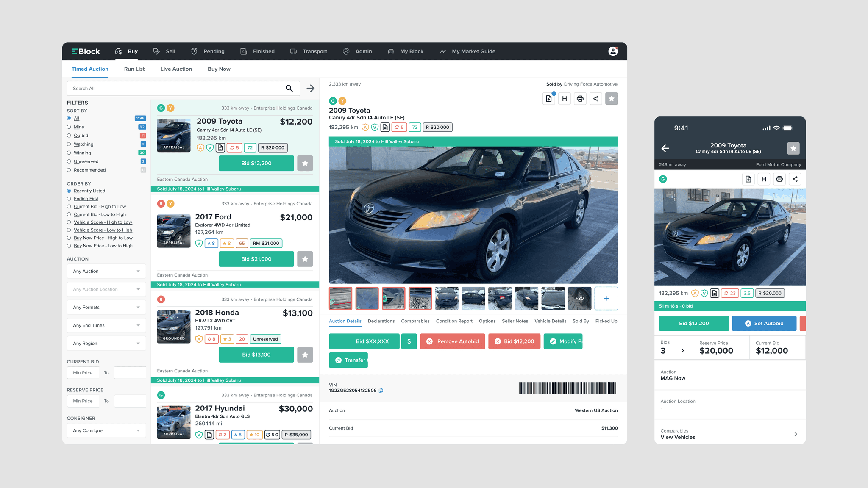Viewport: 868px width, 488px height.
Task: Star the 2017 Ford Explorer listing
Action: pos(305,259)
